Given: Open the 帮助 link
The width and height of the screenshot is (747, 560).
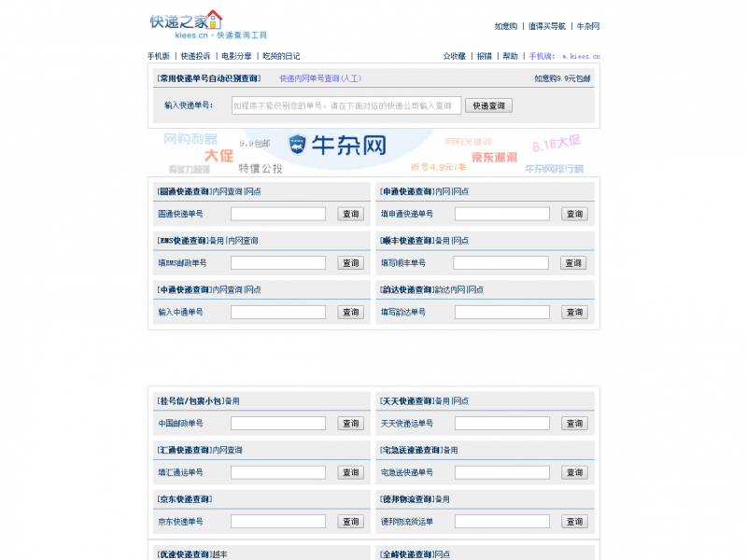Looking at the screenshot, I should (x=510, y=56).
